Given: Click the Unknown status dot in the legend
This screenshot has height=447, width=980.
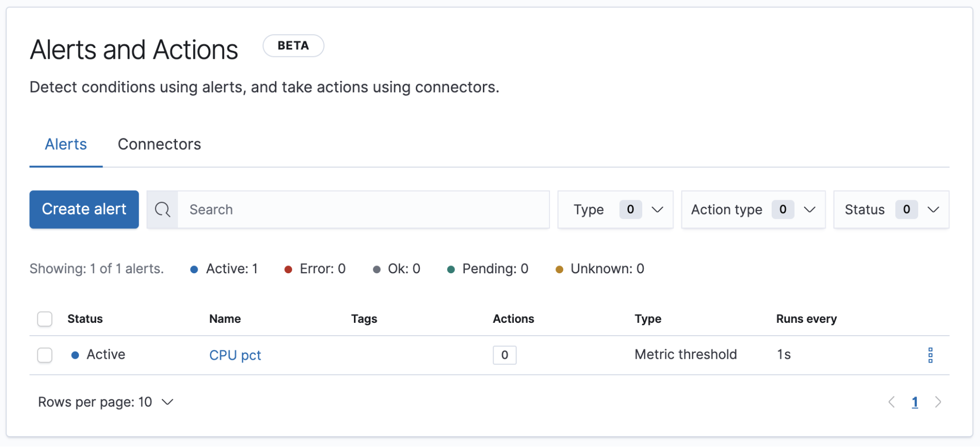Looking at the screenshot, I should click(x=558, y=269).
